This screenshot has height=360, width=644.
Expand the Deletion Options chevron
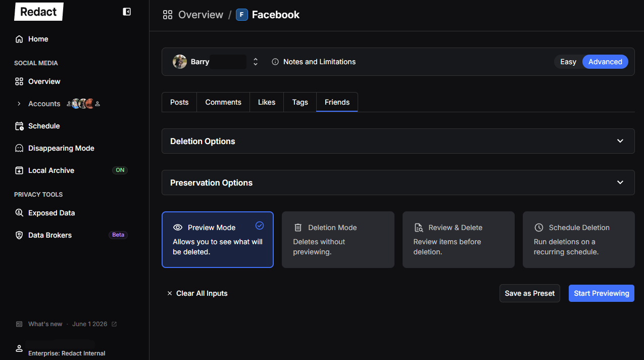click(620, 141)
